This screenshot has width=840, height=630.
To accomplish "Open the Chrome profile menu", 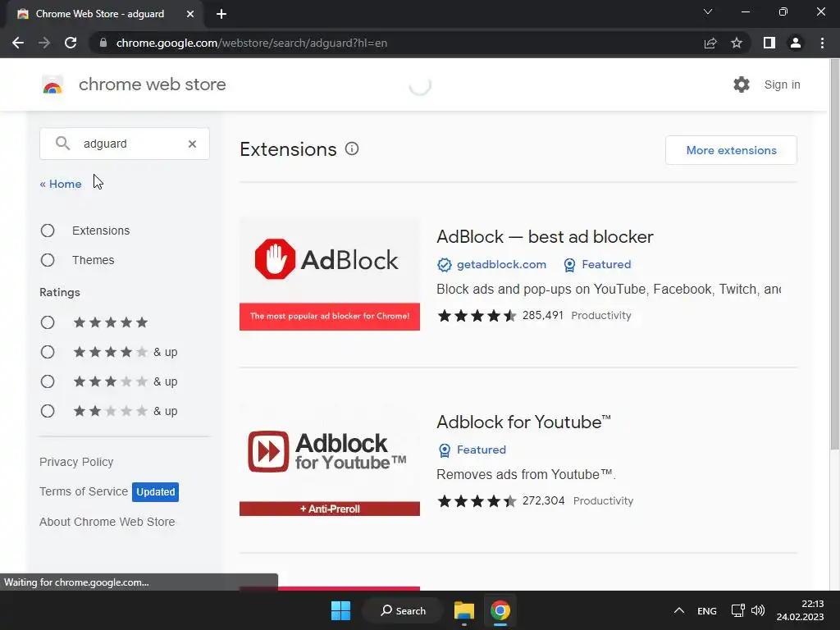I will [x=796, y=43].
